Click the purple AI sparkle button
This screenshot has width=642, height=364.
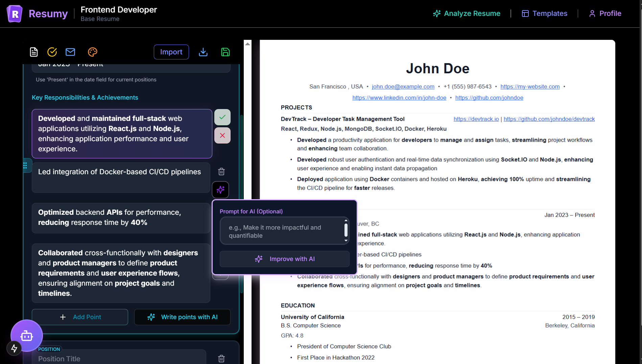(220, 190)
